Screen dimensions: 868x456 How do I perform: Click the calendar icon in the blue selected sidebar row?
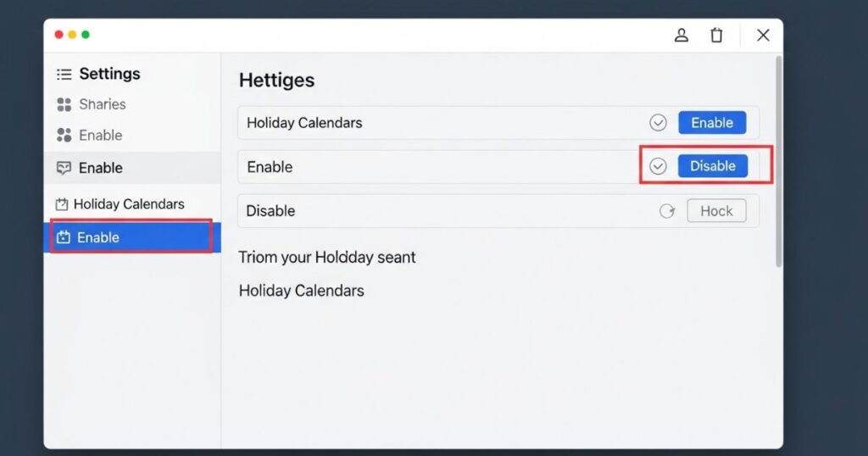point(63,238)
